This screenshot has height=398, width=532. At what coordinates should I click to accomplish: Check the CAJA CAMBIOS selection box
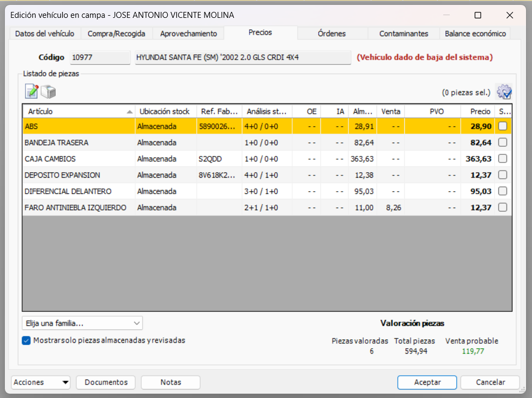[502, 159]
